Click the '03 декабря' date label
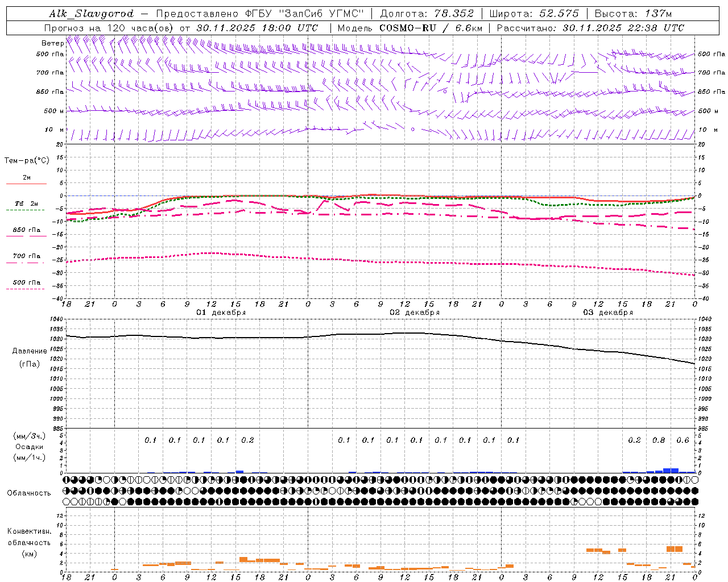Viewport: 728px width, 582px height. (x=608, y=313)
